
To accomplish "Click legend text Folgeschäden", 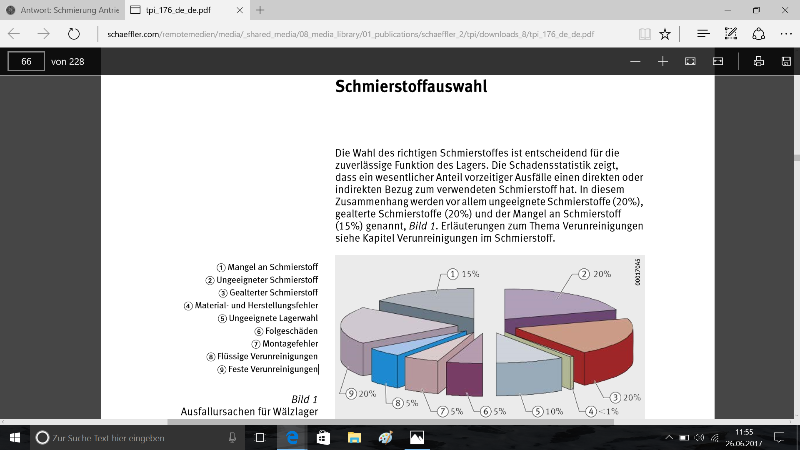I will tap(291, 331).
